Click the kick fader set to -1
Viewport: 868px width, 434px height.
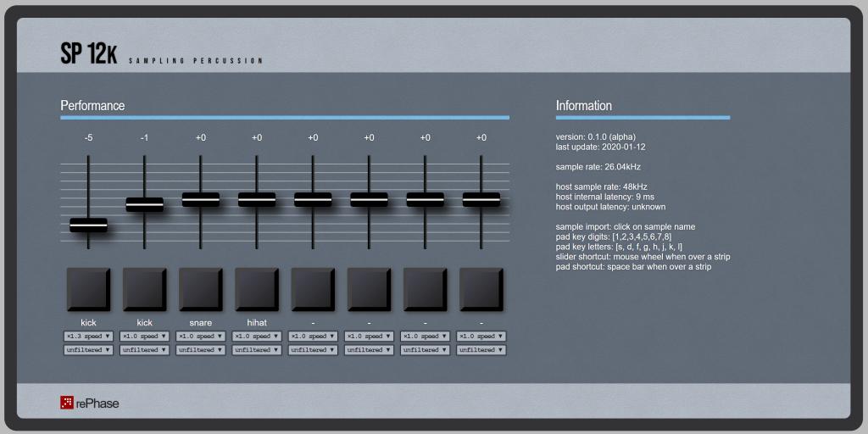[144, 204]
